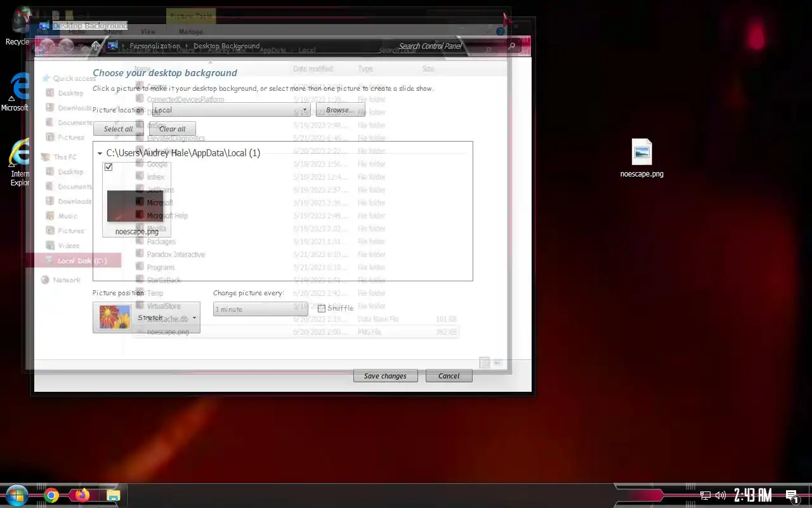Open the Stretch picture position dropdown
The height and width of the screenshot is (508, 812).
coord(147,317)
